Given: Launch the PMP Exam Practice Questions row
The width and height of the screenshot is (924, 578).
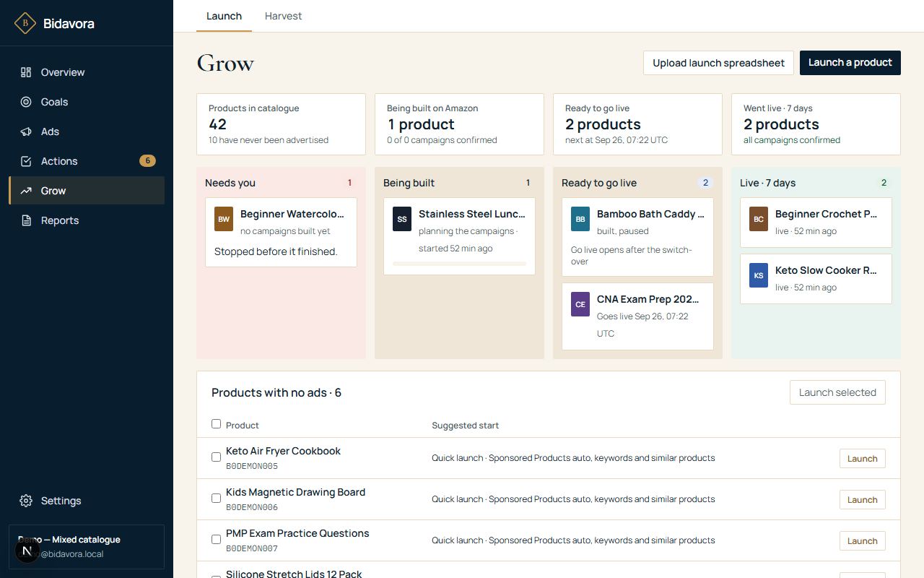Looking at the screenshot, I should pyautogui.click(x=862, y=541).
